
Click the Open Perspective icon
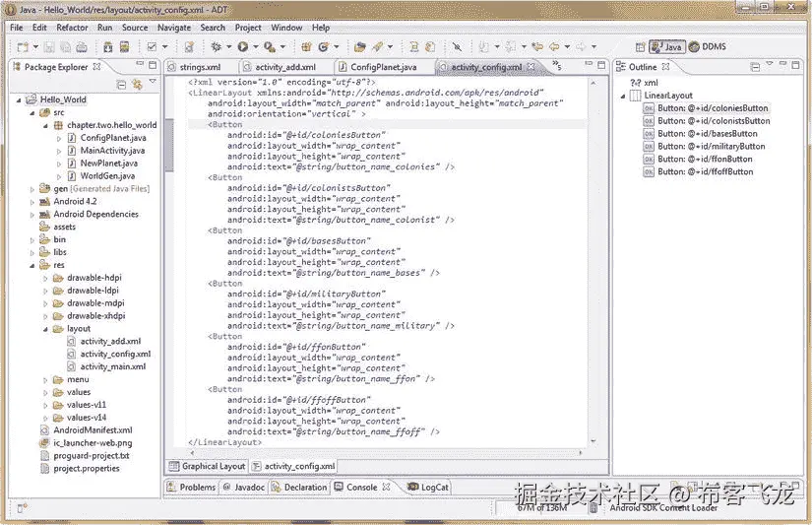(640, 47)
